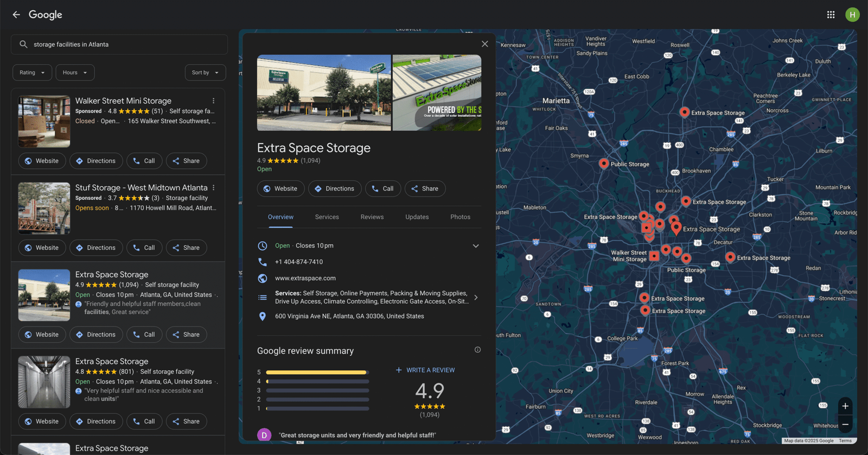This screenshot has height=455, width=868.
Task: Expand the opening hours chevron in detail panel
Action: tap(476, 246)
